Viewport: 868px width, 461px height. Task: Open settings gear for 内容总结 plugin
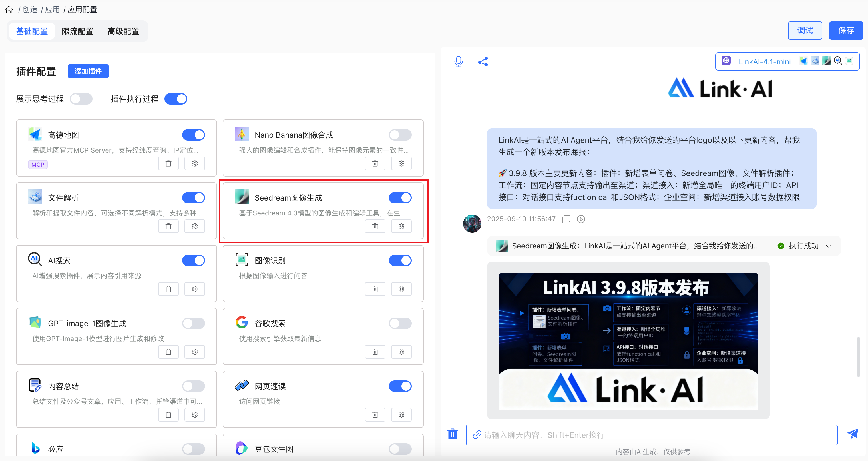pyautogui.click(x=195, y=415)
